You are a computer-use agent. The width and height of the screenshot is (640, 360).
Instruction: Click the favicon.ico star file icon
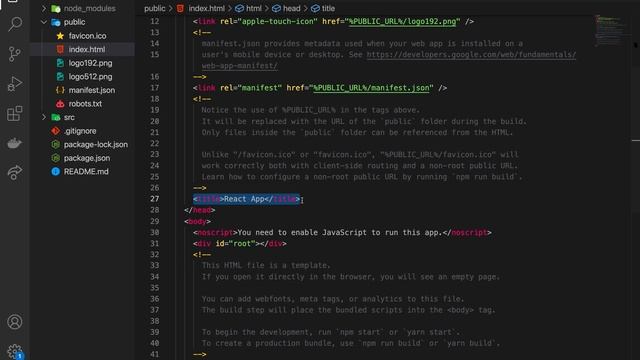60,36
